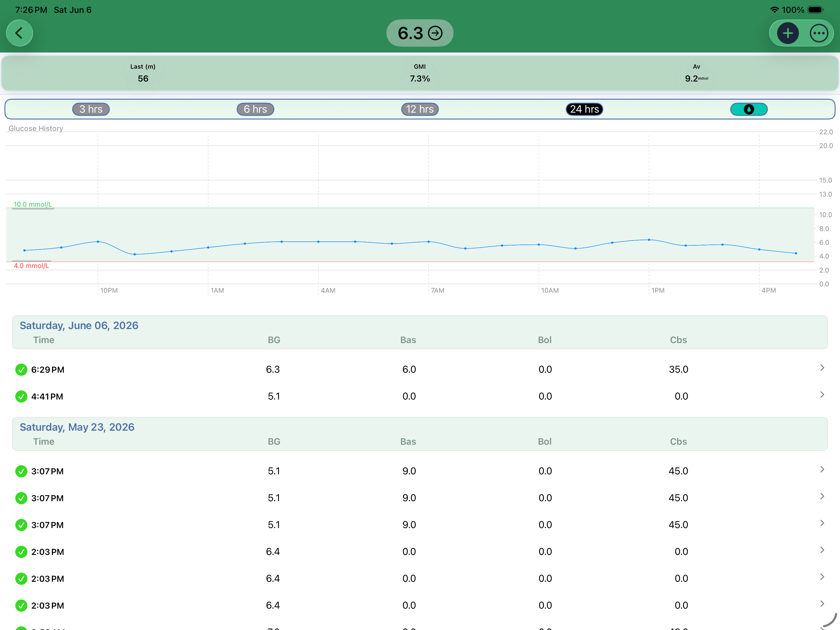Tap the back arrow button
Image resolution: width=840 pixels, height=630 pixels.
click(x=19, y=33)
